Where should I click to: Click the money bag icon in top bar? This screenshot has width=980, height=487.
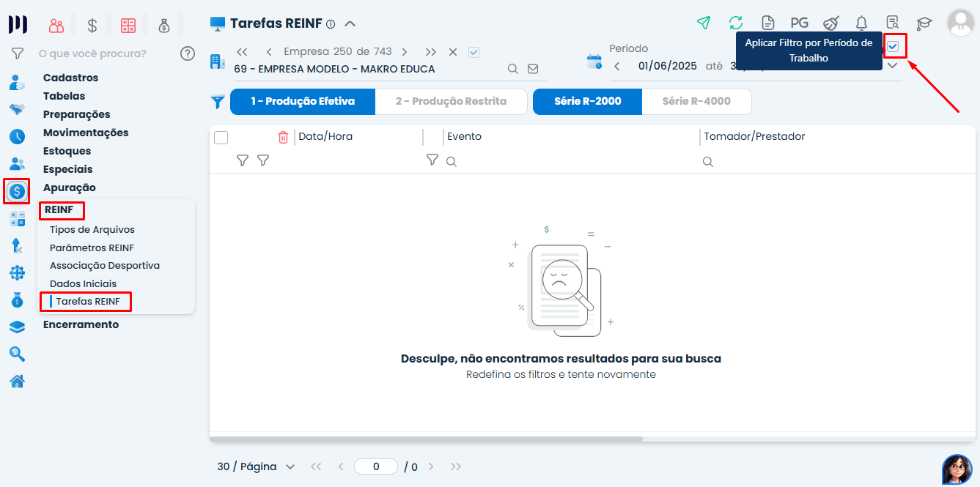click(x=164, y=26)
